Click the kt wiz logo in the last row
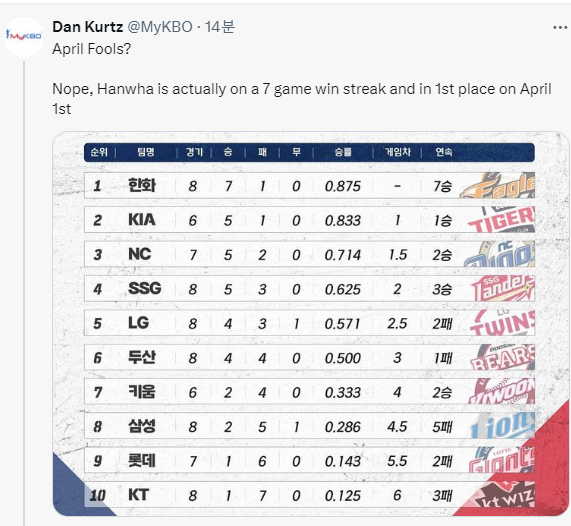 pos(503,494)
